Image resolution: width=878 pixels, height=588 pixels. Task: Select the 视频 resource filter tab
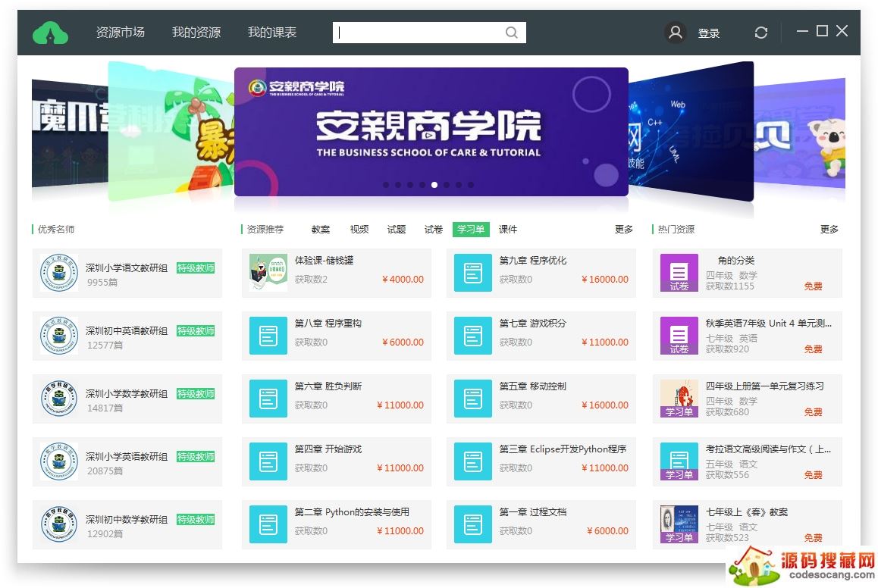pos(359,230)
